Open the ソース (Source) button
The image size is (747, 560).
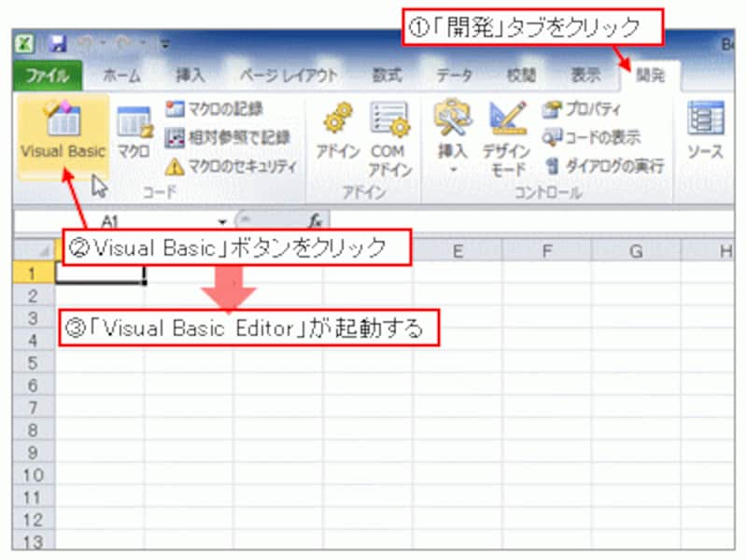pyautogui.click(x=706, y=131)
